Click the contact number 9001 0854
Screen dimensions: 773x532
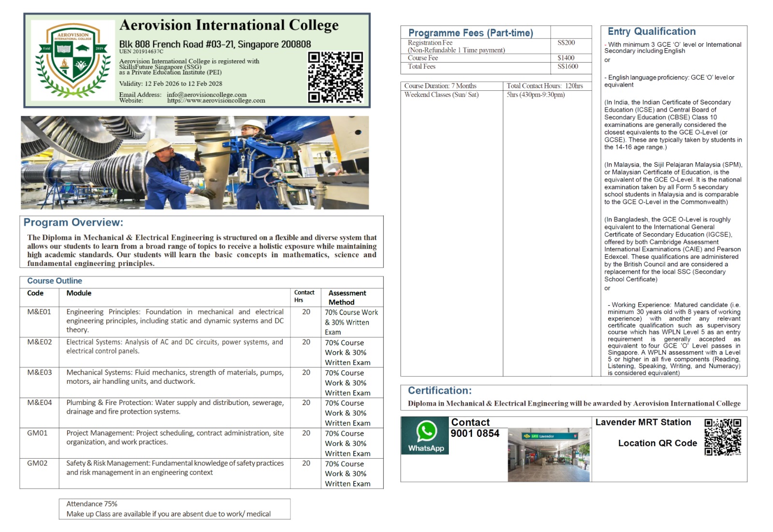475,434
